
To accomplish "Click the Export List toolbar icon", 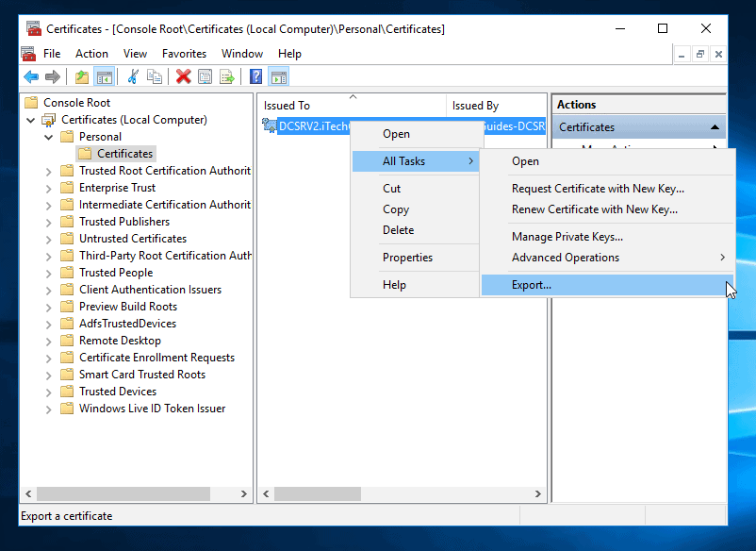I will (x=226, y=76).
